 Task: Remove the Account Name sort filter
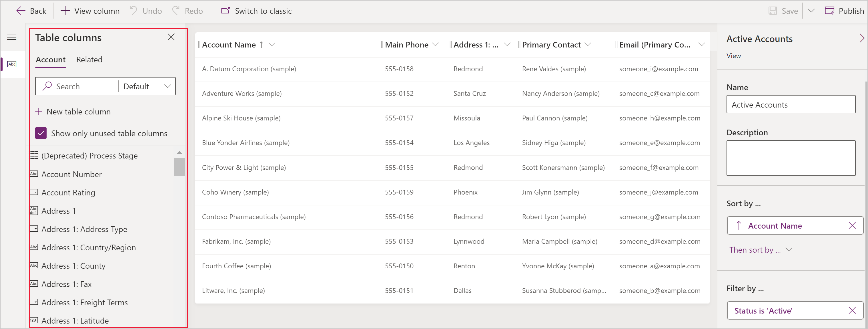click(851, 225)
